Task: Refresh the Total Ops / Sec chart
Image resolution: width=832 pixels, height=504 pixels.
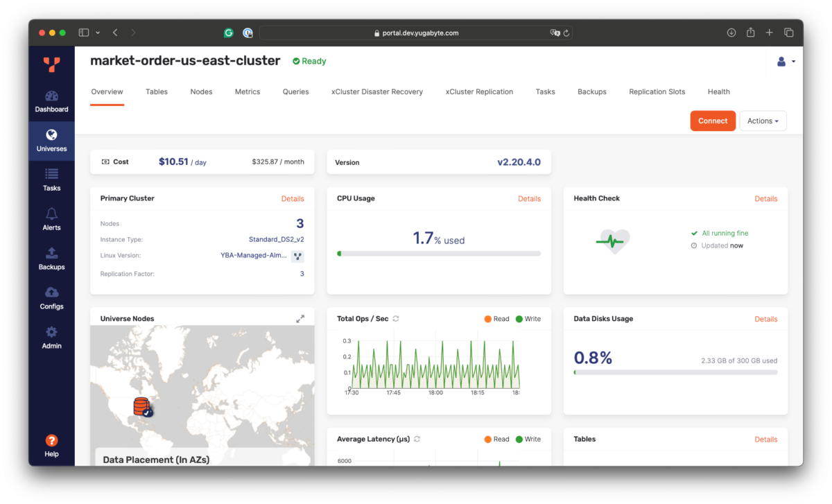Action: tap(396, 319)
